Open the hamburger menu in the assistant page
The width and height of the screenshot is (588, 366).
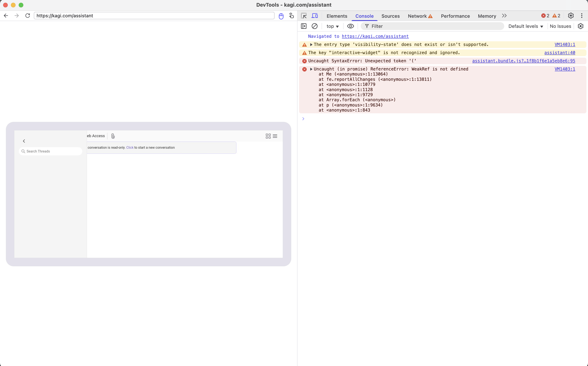pyautogui.click(x=275, y=136)
